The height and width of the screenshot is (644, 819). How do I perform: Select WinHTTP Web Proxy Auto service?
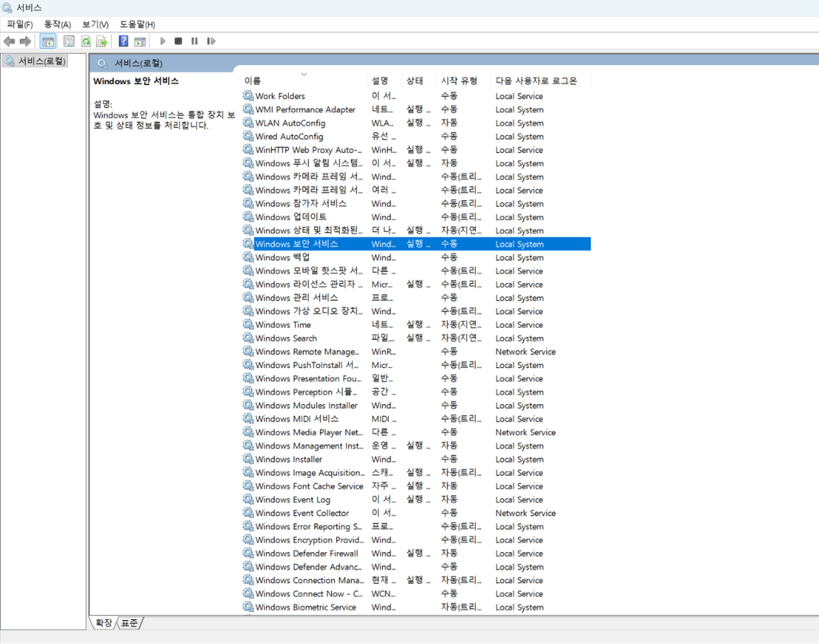(416, 150)
